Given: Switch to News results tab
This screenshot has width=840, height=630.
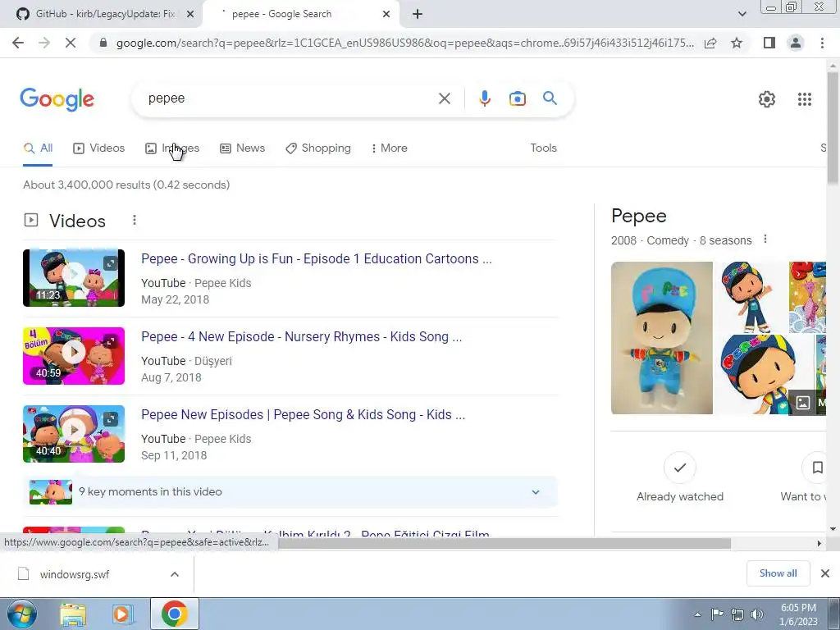Looking at the screenshot, I should 242,148.
